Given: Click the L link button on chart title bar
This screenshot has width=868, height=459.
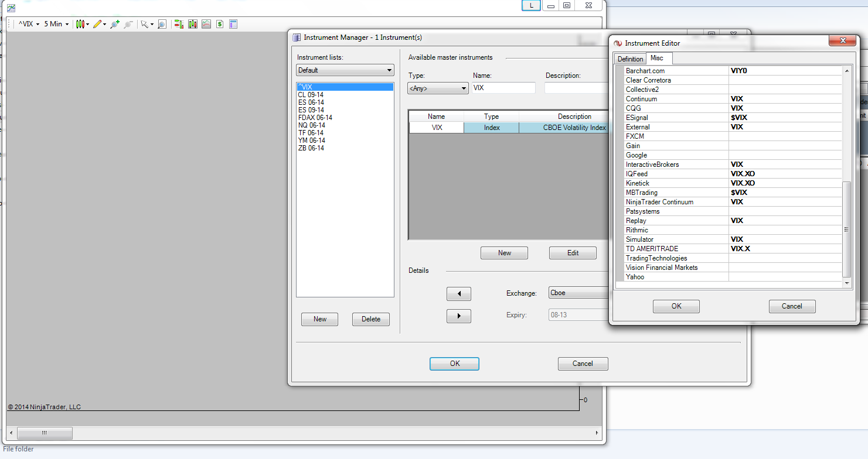Looking at the screenshot, I should click(532, 5).
